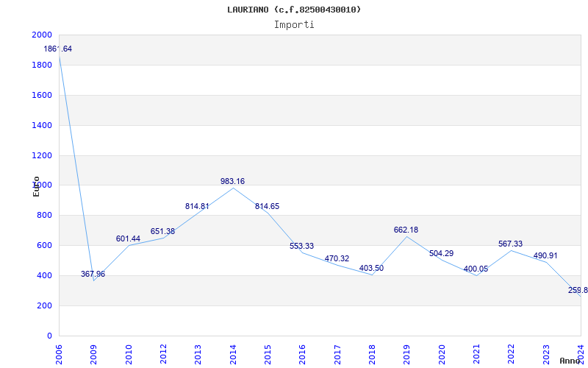
Task: Click the 470.32 data label
Action: [x=337, y=258]
